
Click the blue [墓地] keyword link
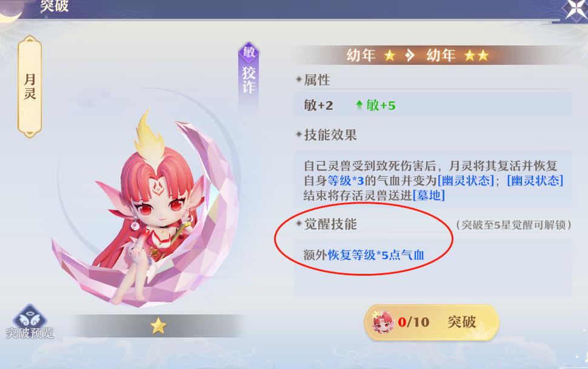[x=429, y=195]
